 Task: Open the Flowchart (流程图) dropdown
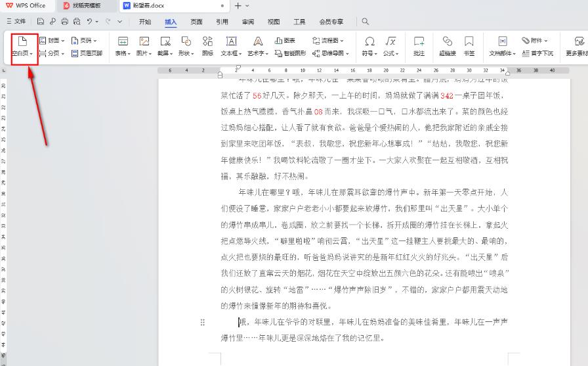coord(327,41)
